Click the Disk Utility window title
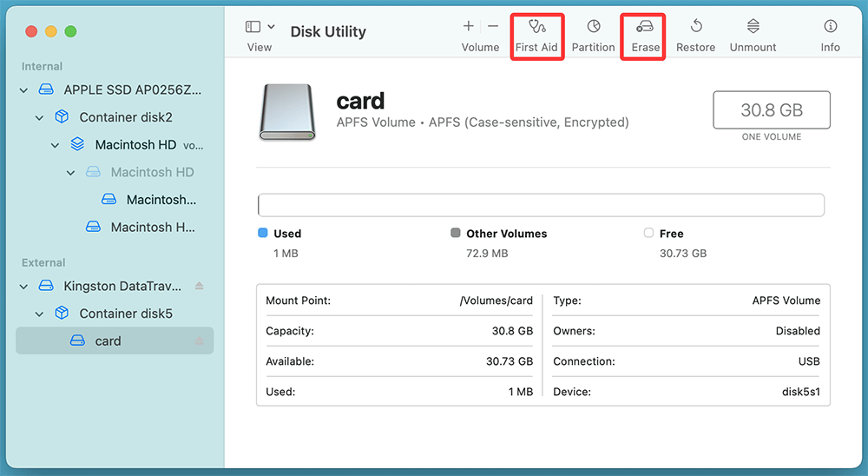This screenshot has width=868, height=476. (328, 31)
